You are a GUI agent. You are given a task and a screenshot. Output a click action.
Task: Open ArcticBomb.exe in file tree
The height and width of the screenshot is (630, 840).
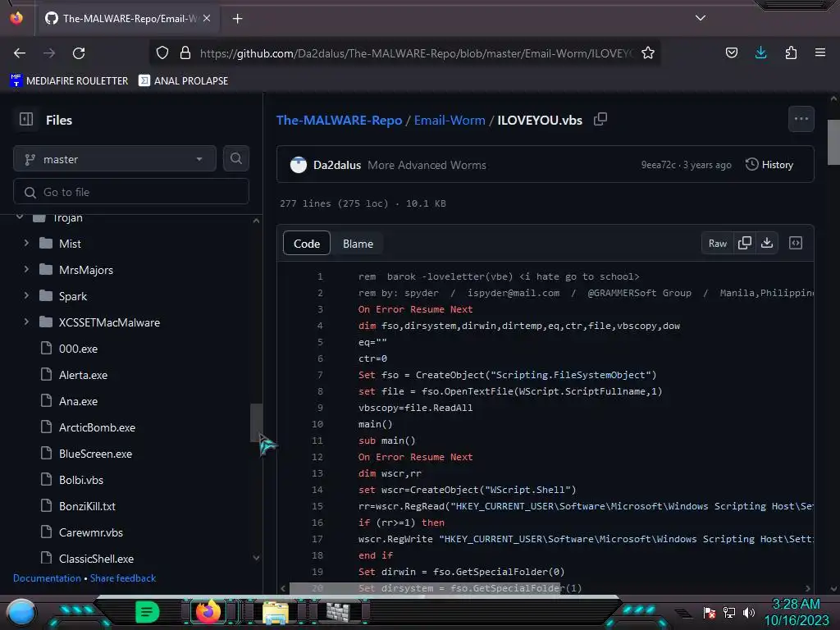click(x=97, y=427)
